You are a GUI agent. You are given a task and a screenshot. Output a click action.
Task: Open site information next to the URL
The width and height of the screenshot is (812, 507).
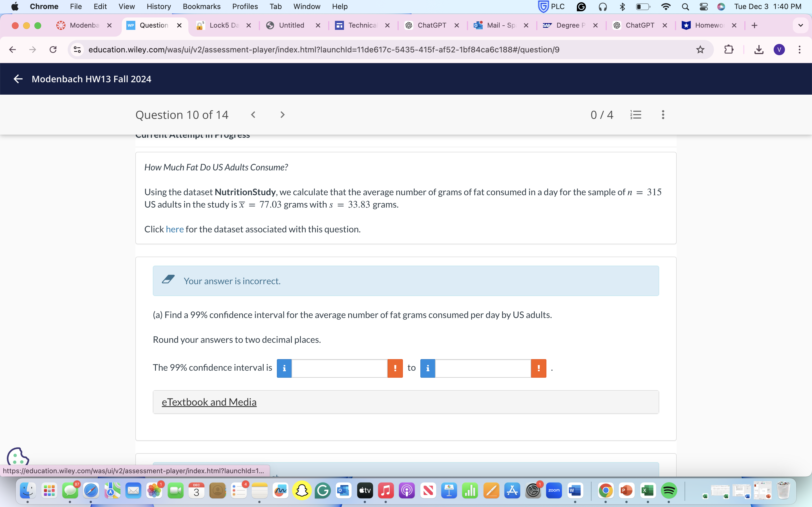pos(77,49)
